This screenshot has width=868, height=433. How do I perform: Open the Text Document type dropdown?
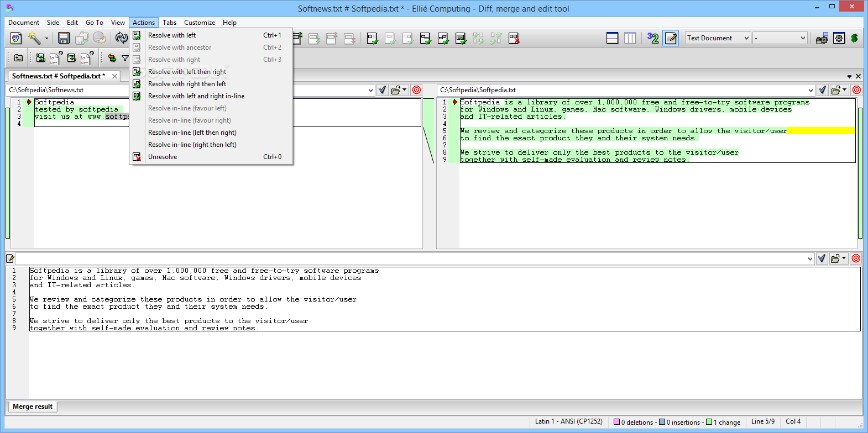tap(718, 38)
